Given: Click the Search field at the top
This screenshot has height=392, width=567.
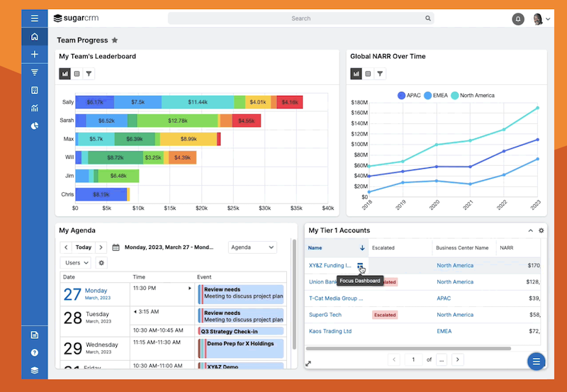Looking at the screenshot, I should [301, 18].
